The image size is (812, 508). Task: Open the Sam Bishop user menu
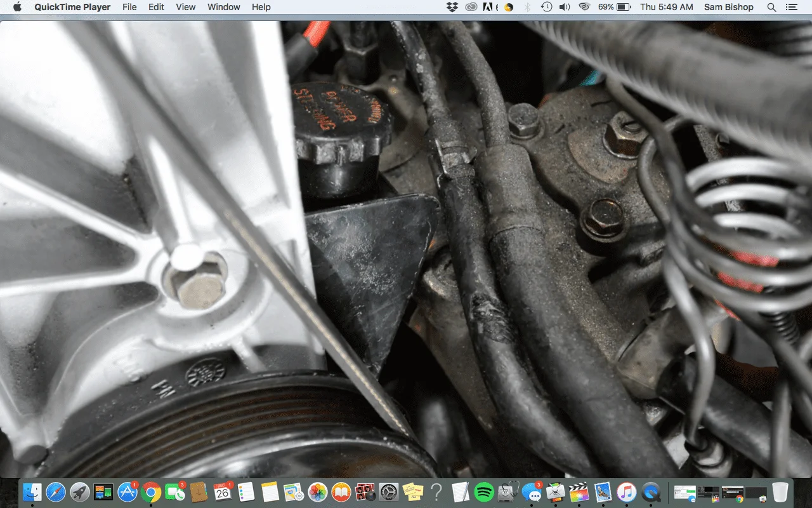[x=729, y=7]
